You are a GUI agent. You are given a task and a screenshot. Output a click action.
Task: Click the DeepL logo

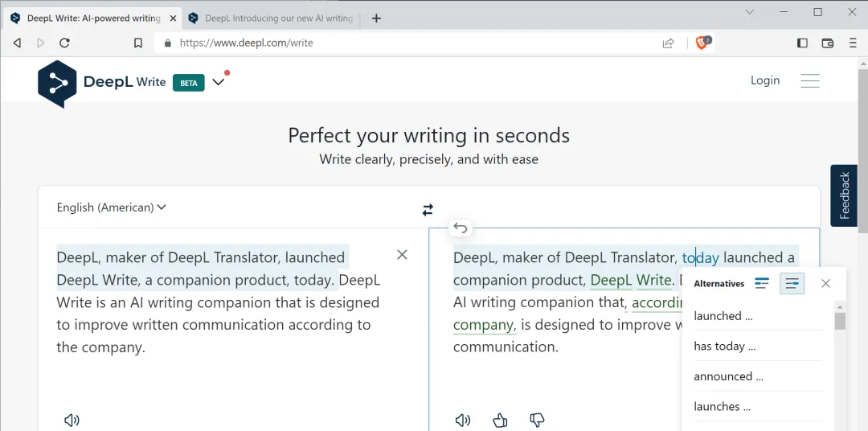click(57, 84)
